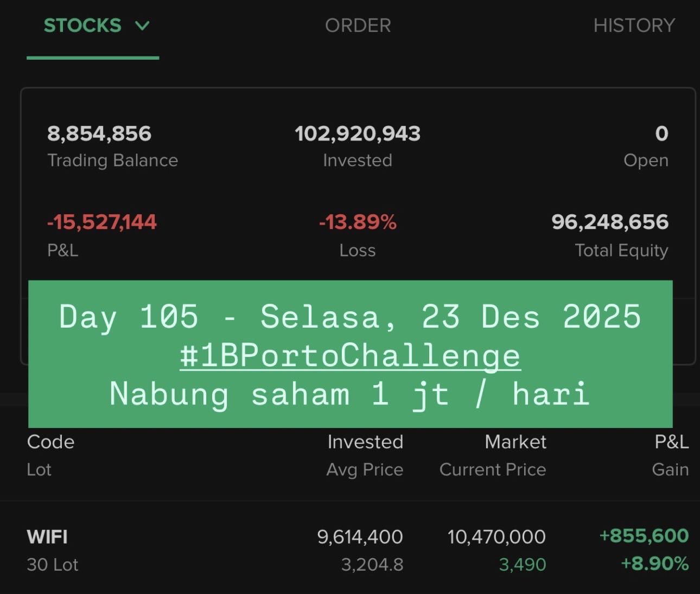Select the Total Equity value 96,248,656
The width and height of the screenshot is (700, 594).
[x=610, y=222]
